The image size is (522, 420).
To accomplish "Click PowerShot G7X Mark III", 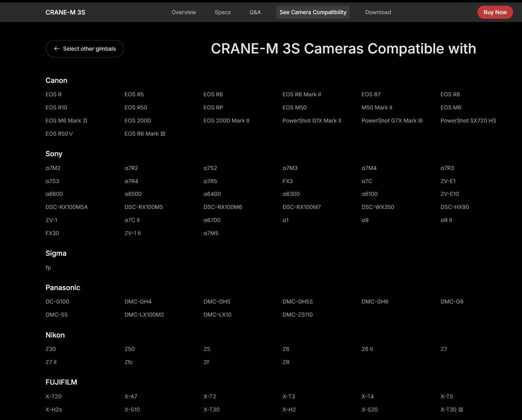I will (392, 120).
